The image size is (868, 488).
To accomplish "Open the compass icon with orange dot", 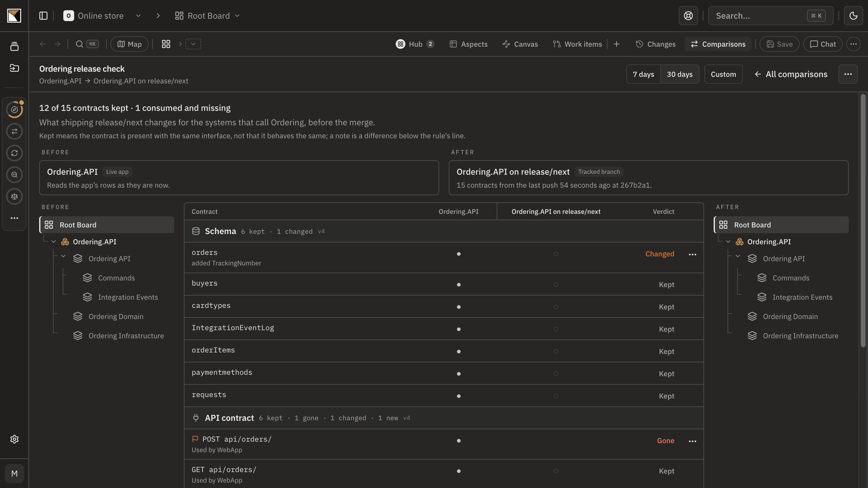I will (x=14, y=109).
